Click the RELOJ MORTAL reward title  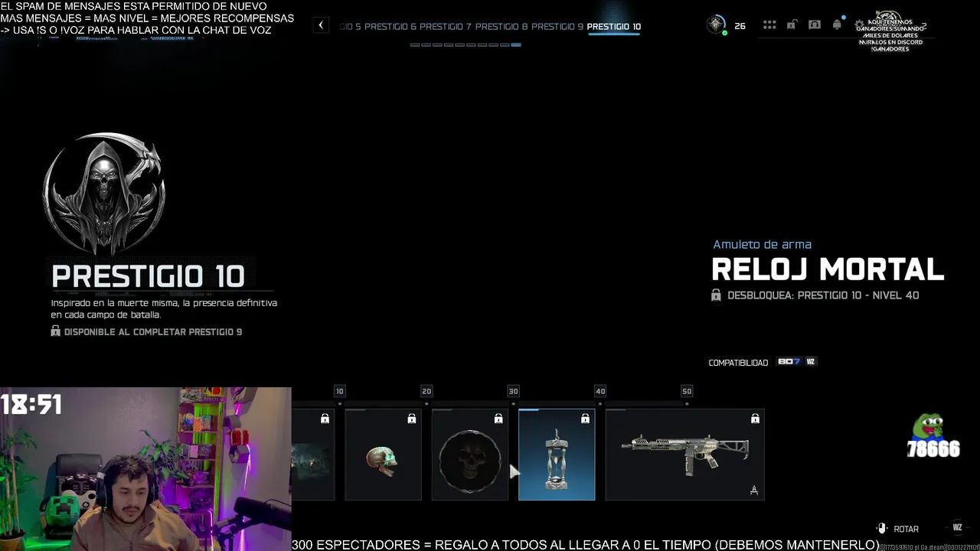pos(828,269)
